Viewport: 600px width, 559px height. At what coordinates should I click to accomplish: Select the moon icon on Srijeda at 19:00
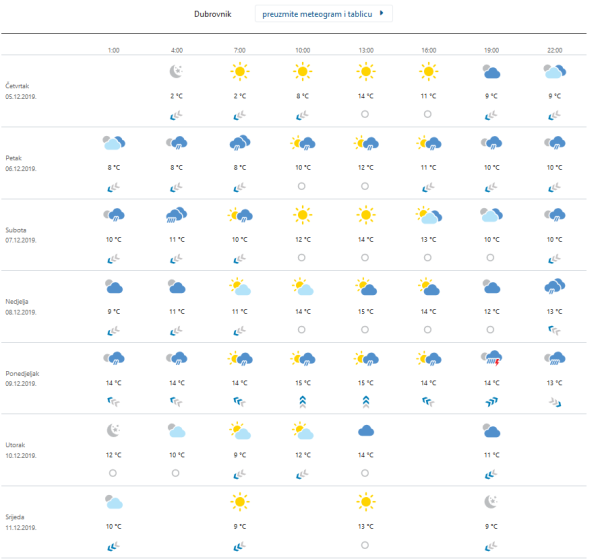[491, 502]
